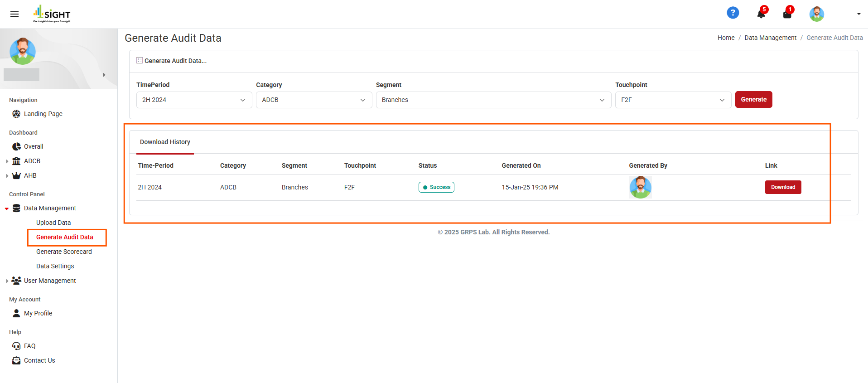Click the 2H 2024 table cell
The image size is (868, 383).
click(149, 187)
